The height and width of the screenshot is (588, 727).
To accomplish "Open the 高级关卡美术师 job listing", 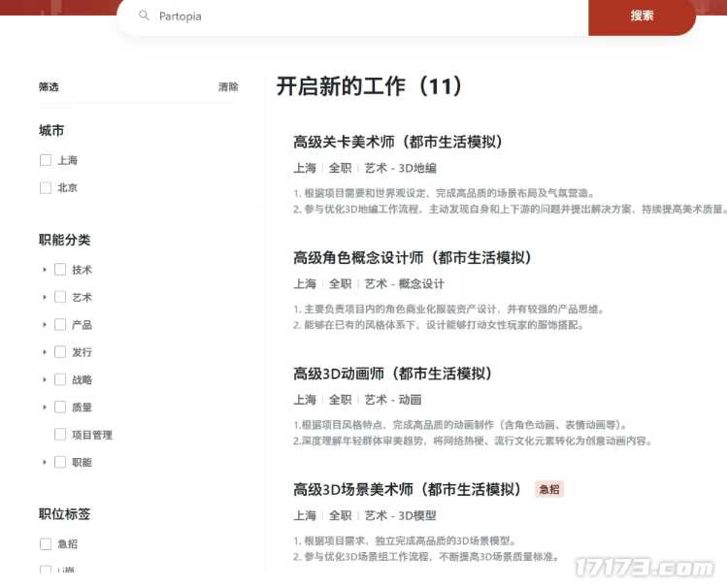I will [397, 142].
